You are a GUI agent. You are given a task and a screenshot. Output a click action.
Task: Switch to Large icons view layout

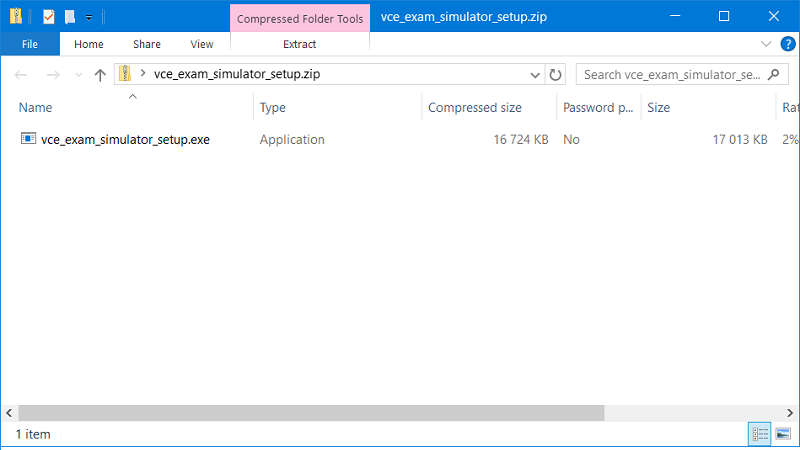point(783,434)
